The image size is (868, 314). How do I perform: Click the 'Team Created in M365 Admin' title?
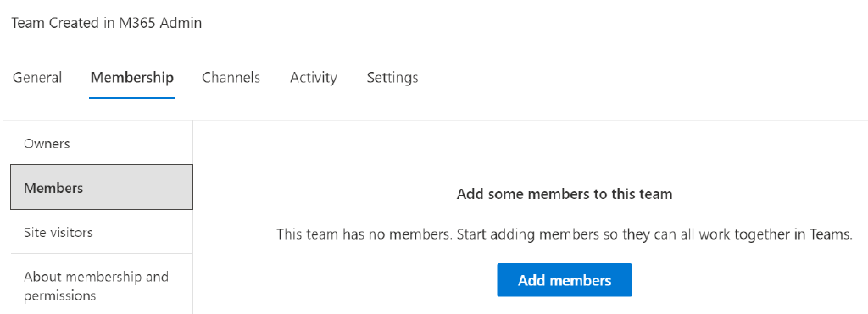[x=106, y=23]
